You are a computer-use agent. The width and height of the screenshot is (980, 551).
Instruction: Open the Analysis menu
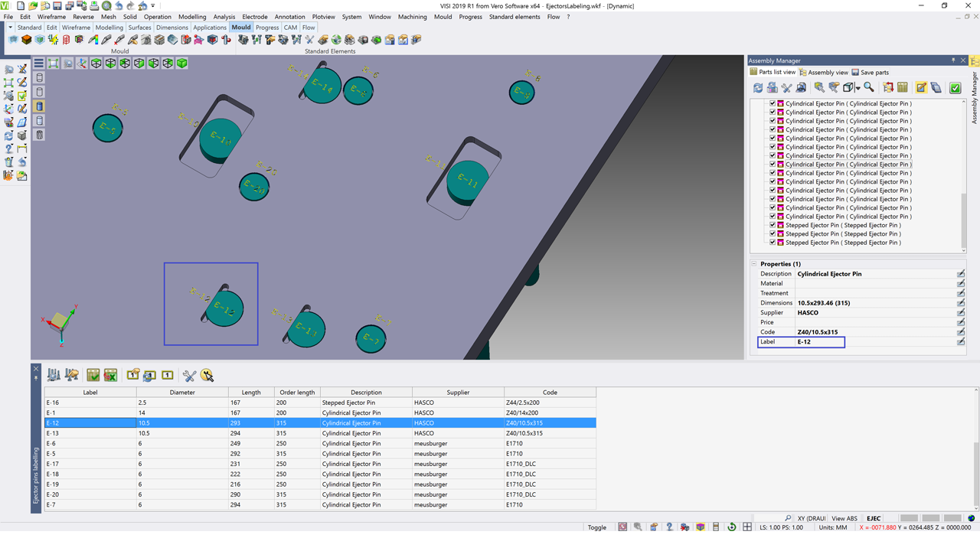point(224,17)
